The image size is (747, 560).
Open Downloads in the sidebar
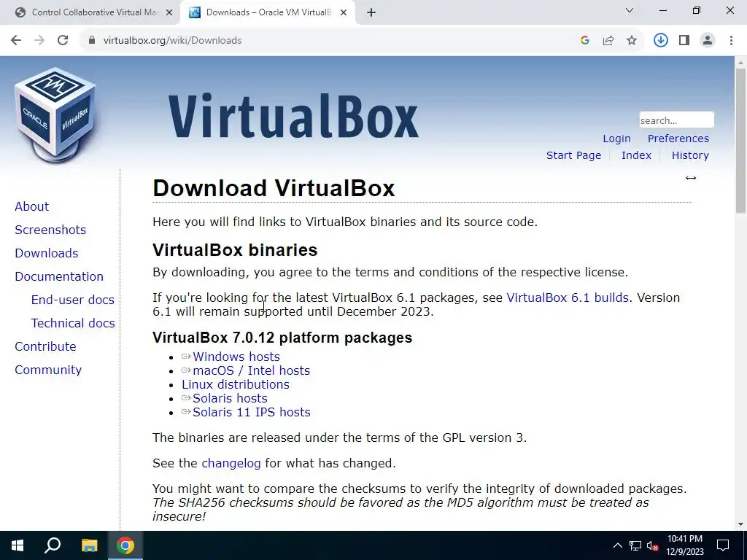click(46, 253)
